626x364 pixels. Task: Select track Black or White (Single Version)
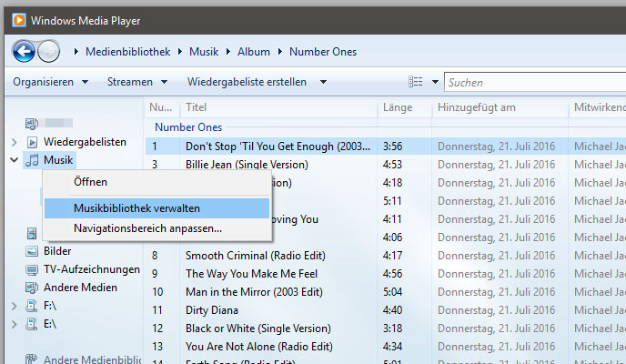258,329
